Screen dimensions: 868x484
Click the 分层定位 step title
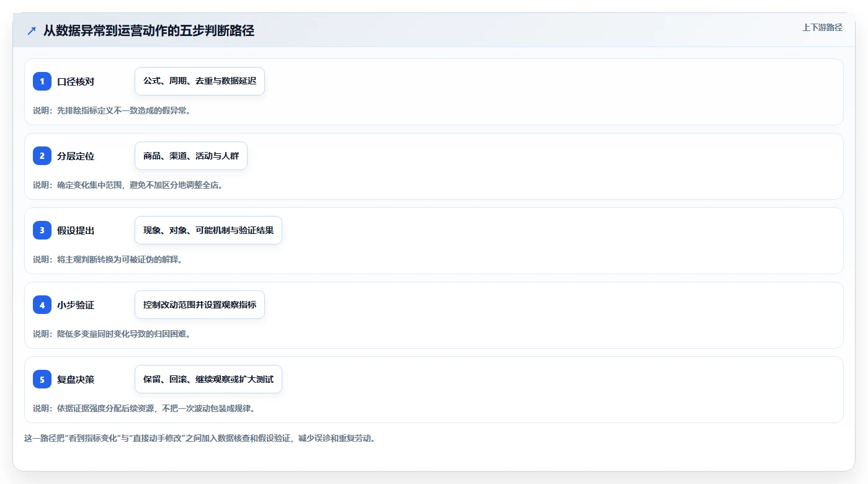click(x=76, y=156)
